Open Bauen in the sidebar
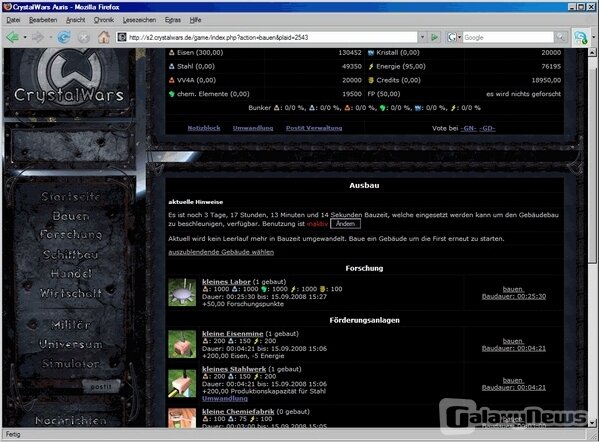 [71, 216]
